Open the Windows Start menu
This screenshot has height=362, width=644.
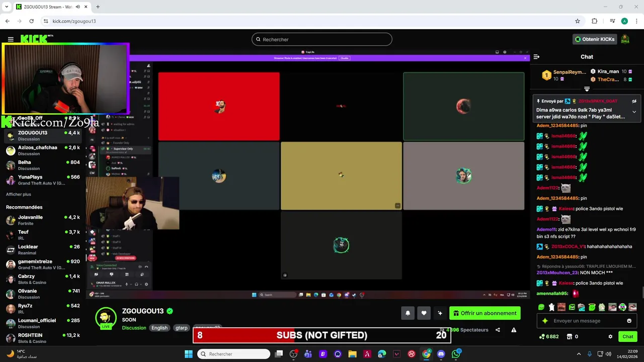coord(189,354)
